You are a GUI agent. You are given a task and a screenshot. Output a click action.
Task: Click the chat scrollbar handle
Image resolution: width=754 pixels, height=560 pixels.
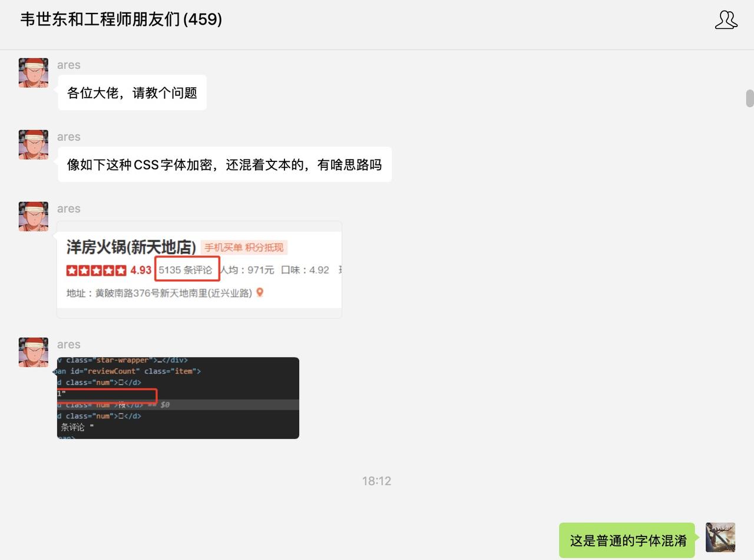(x=749, y=98)
